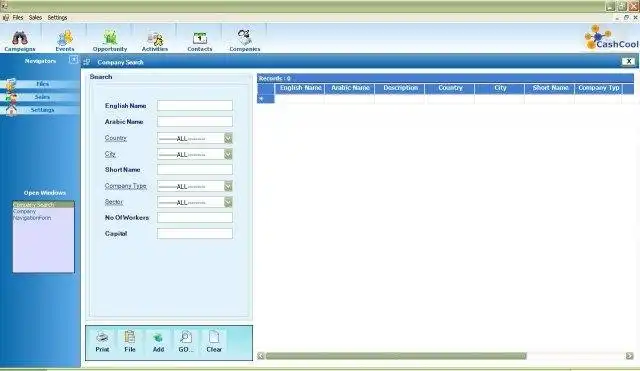Open the Companies toolbar icon
The width and height of the screenshot is (640, 371).
click(x=244, y=40)
